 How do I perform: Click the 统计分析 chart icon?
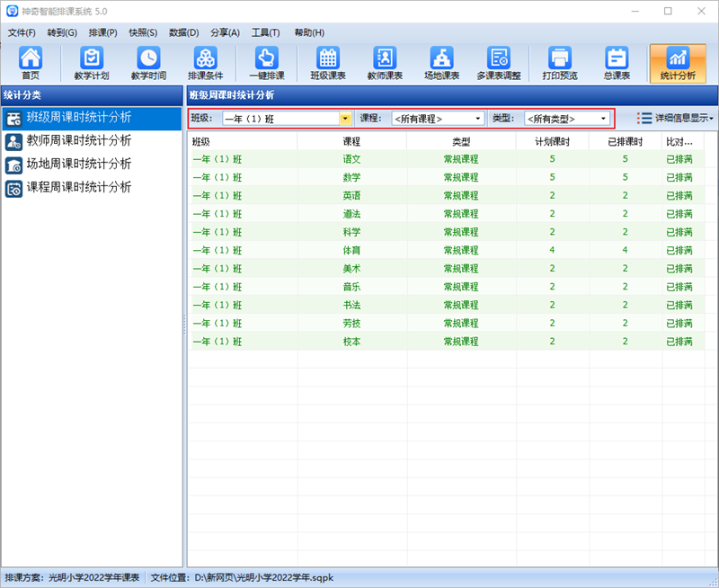click(678, 63)
